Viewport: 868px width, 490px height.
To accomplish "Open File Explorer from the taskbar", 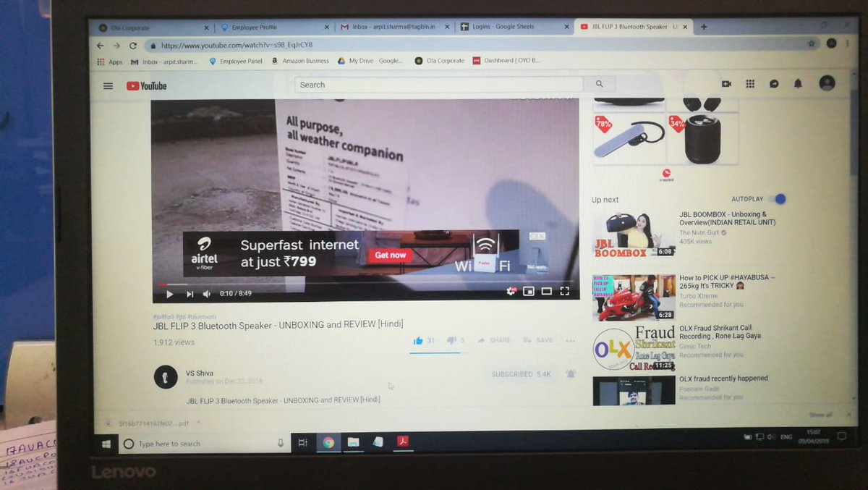I will [353, 442].
